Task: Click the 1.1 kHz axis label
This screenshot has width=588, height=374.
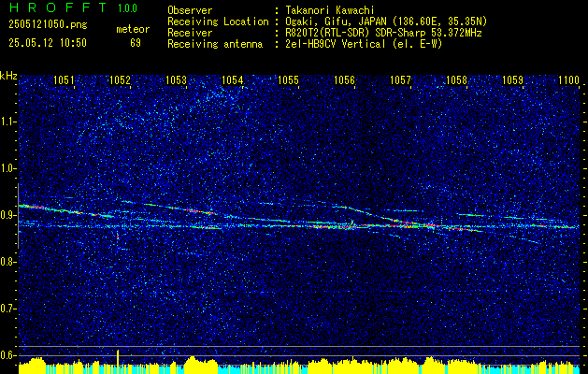Action: click(8, 122)
